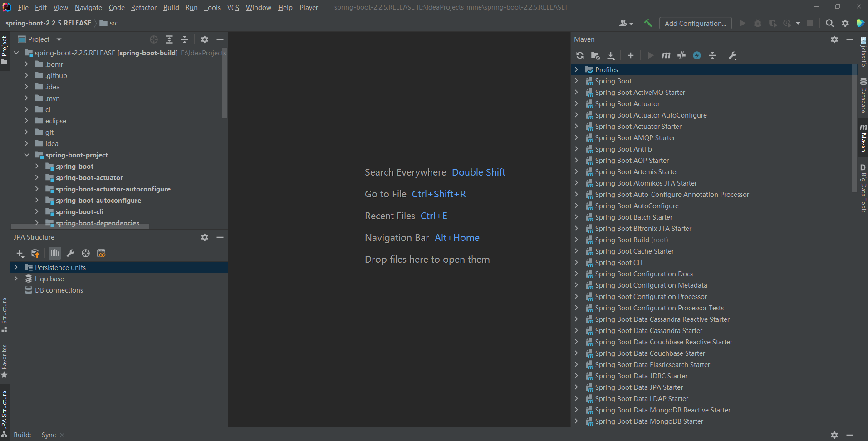Click Collapse All icon in Project panel
868x441 pixels.
(x=185, y=39)
